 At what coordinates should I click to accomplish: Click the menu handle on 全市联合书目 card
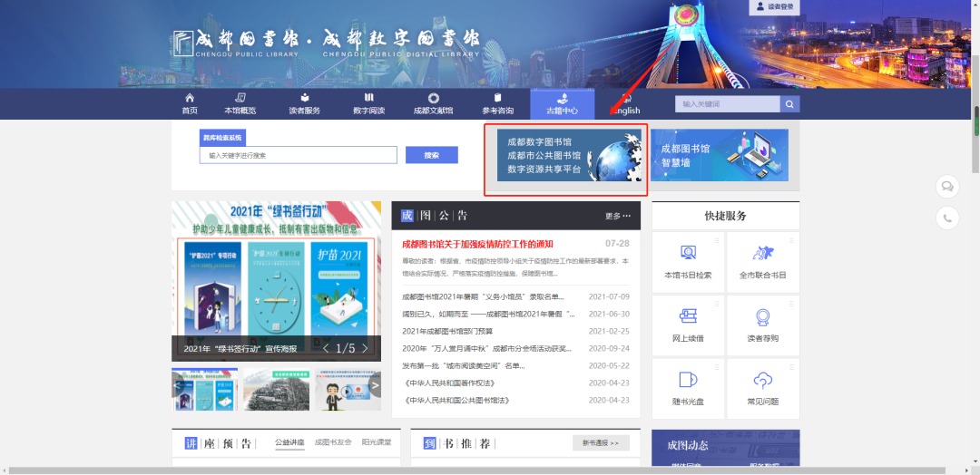point(792,240)
